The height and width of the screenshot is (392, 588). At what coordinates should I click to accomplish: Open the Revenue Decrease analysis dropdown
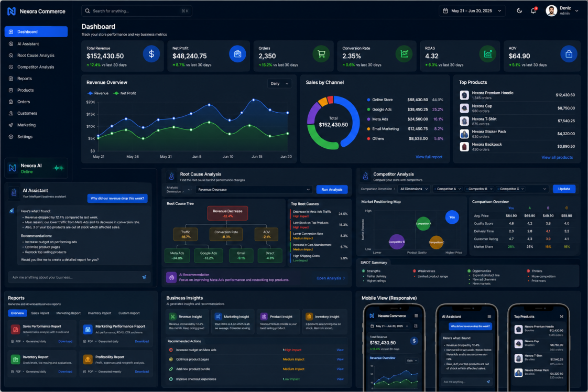point(254,189)
